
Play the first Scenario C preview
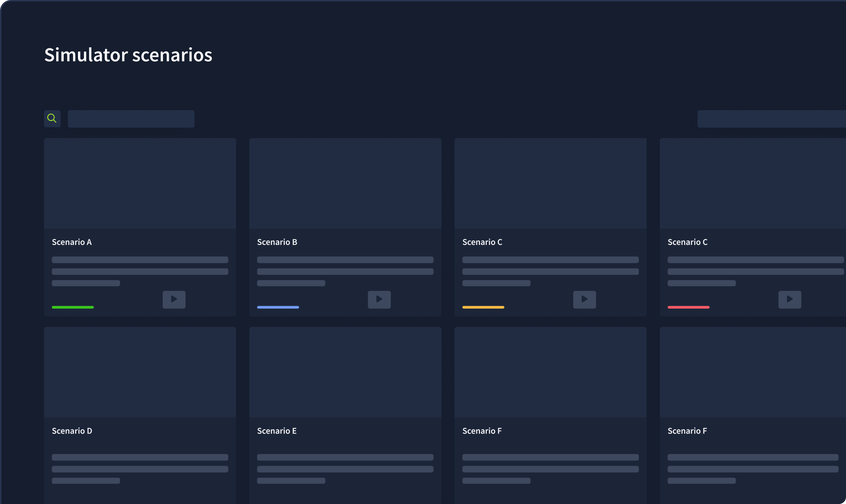(x=584, y=299)
